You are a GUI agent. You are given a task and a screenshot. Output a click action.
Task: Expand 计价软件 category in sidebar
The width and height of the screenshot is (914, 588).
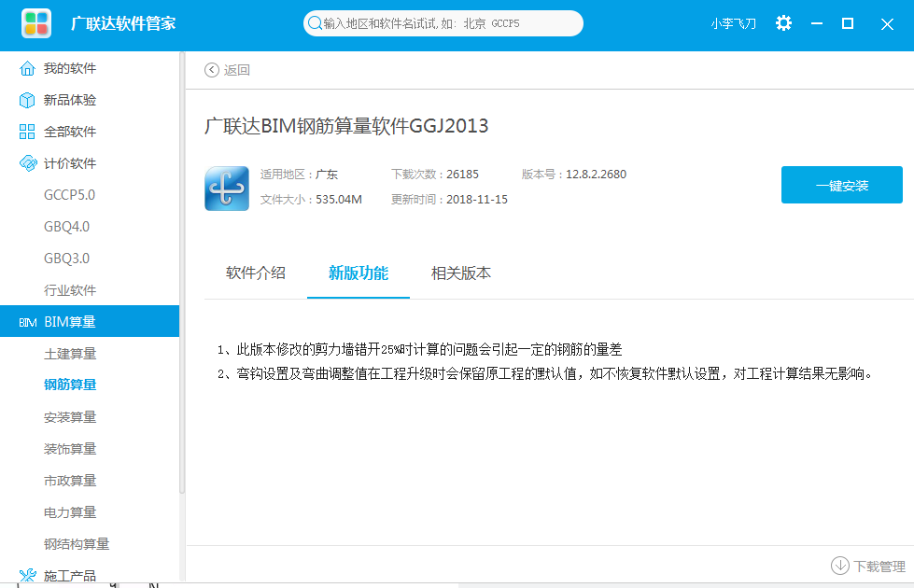70,163
